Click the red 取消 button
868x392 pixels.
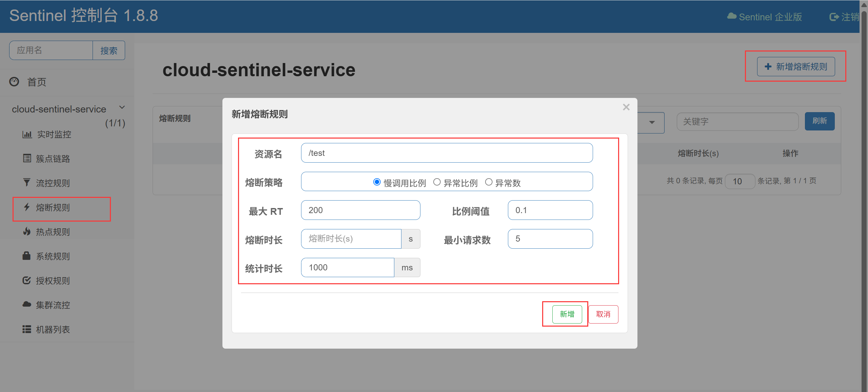click(603, 314)
